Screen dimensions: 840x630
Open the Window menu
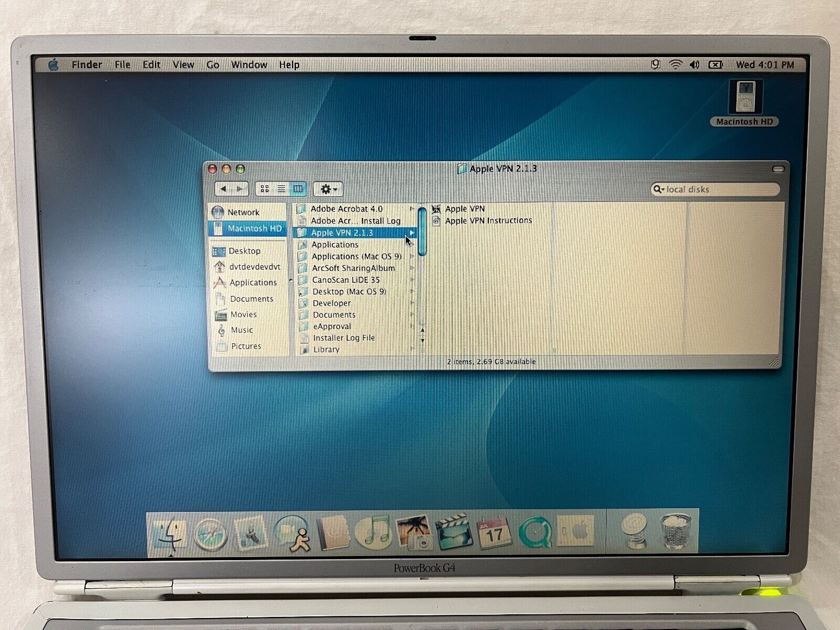click(249, 65)
